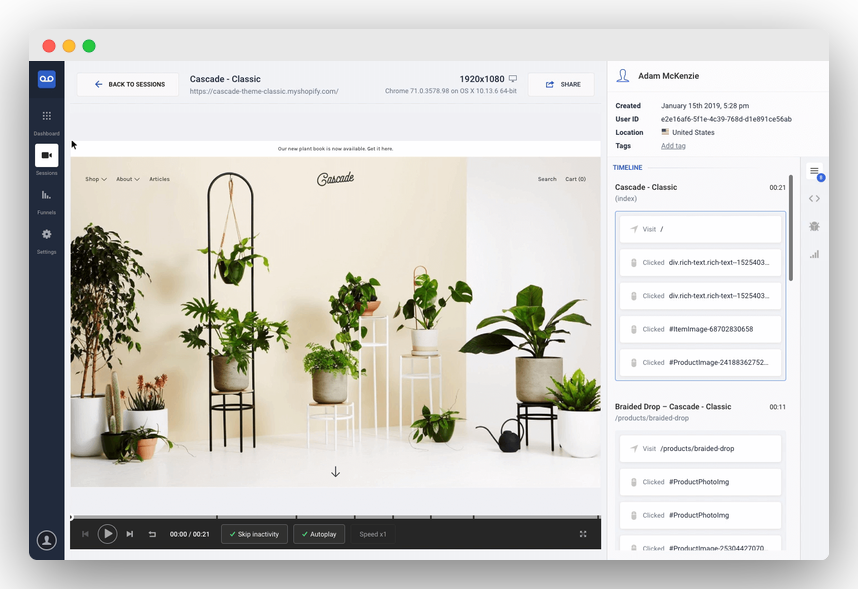Toggle Skip inactivity option

[254, 534]
